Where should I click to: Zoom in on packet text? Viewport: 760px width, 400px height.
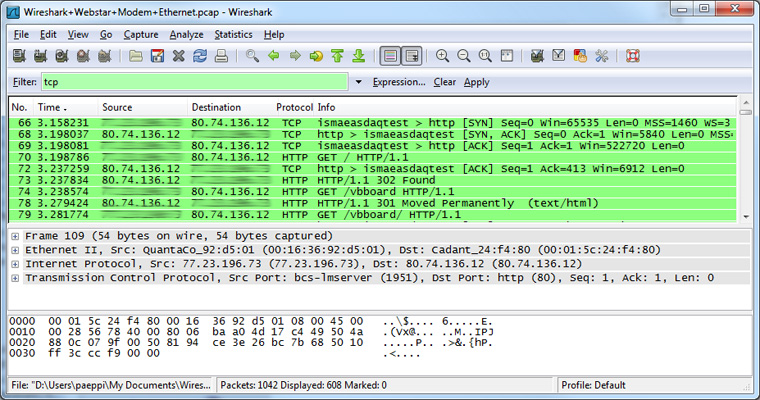tap(442, 56)
